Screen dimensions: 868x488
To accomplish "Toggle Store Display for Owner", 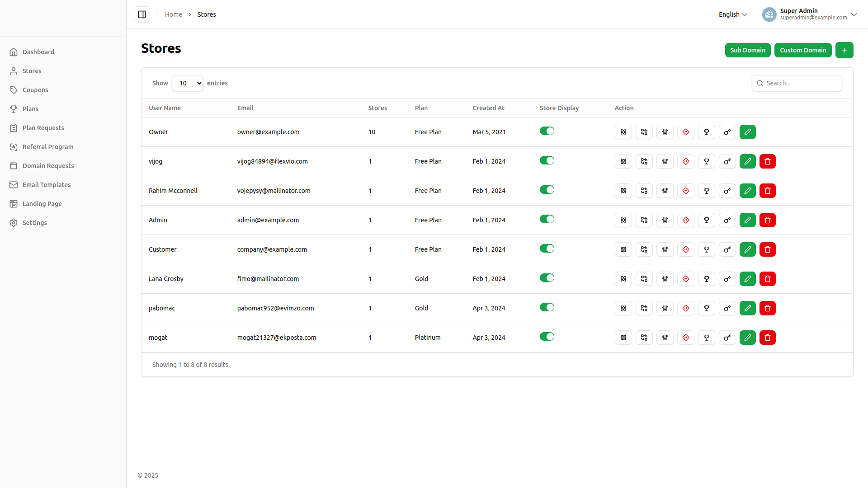I will tap(547, 131).
